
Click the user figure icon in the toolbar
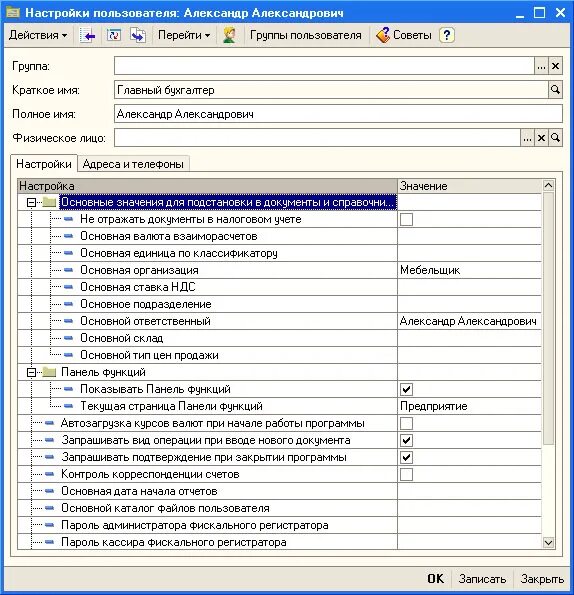coord(229,35)
